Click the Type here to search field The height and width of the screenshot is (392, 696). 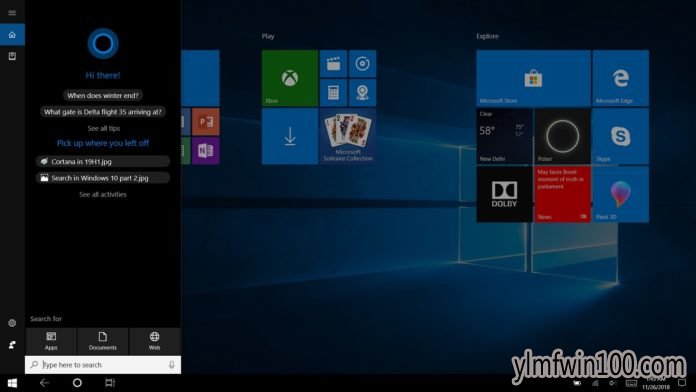coord(103,365)
